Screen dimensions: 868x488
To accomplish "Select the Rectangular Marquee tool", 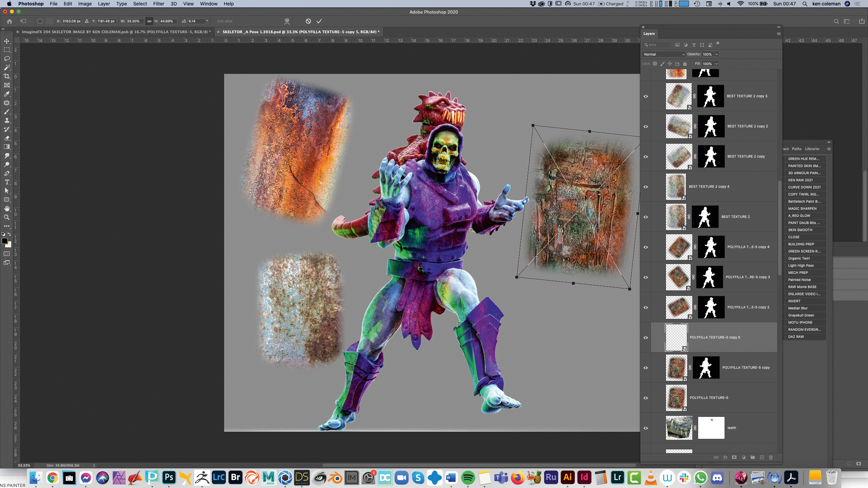I will pos(7,50).
